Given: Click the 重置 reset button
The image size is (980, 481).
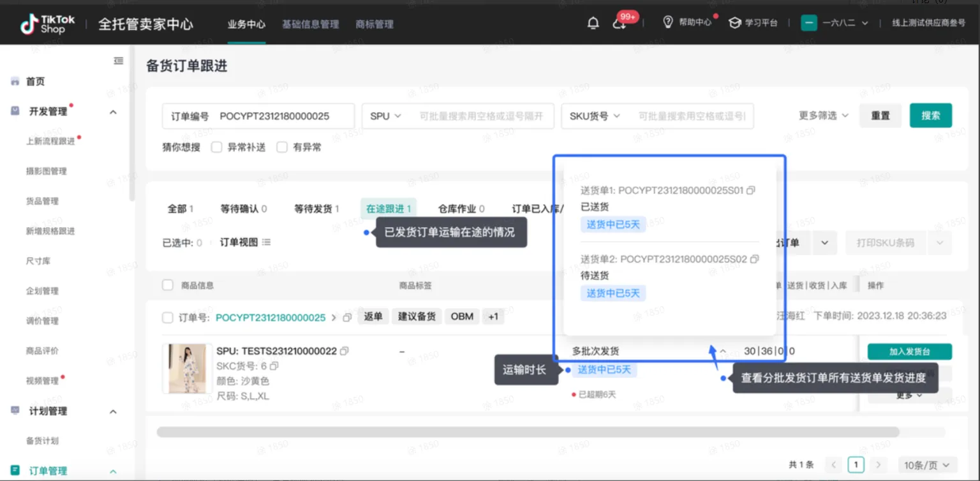Looking at the screenshot, I should tap(880, 115).
